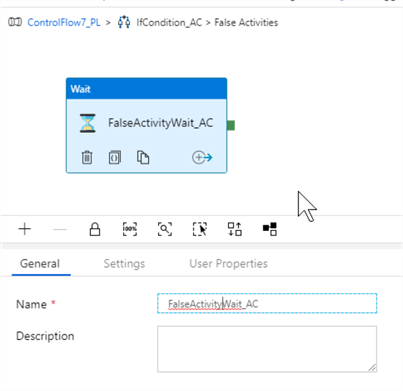Toggle the canvas lock icon
The image size is (403, 391).
point(95,229)
